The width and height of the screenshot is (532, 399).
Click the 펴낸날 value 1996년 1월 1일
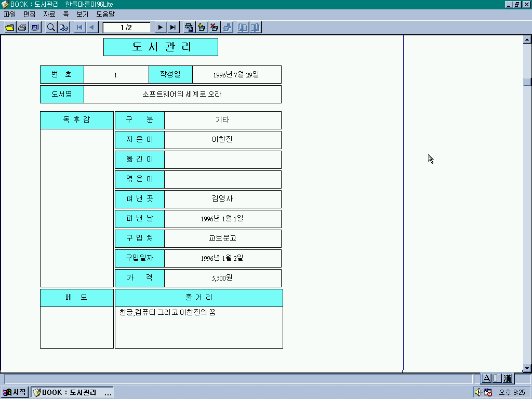coord(222,219)
